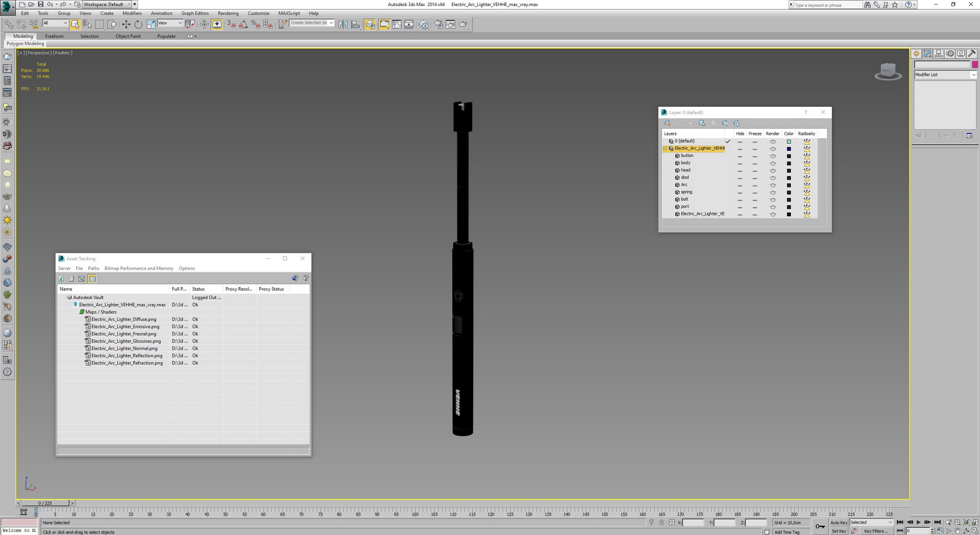Select the Uniform Scale tool

pyautogui.click(x=151, y=24)
